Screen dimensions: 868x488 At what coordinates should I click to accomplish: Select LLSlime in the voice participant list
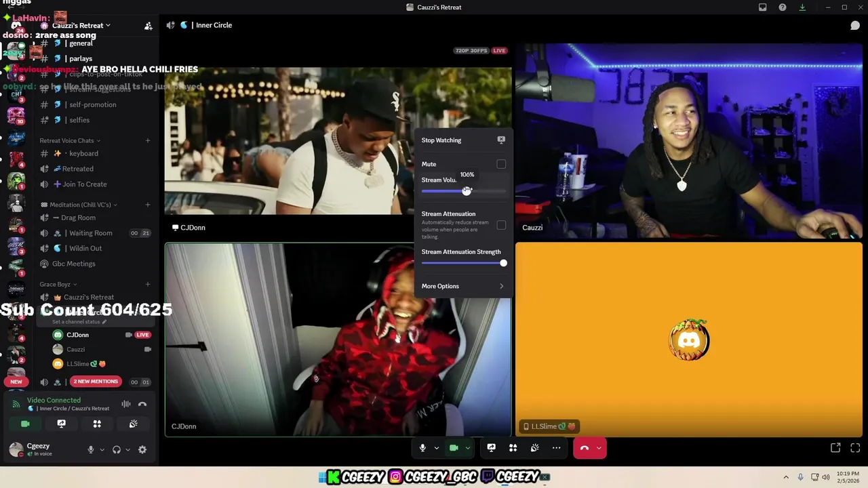coord(102,364)
